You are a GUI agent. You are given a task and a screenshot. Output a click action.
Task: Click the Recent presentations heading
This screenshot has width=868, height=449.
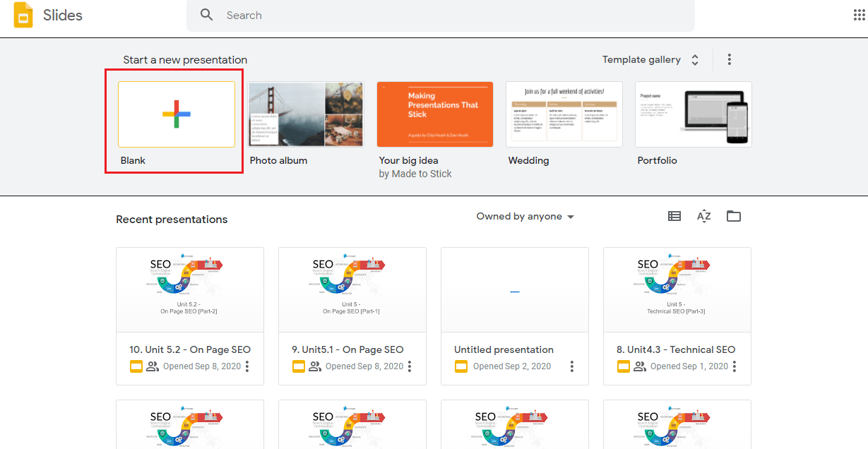(x=172, y=220)
